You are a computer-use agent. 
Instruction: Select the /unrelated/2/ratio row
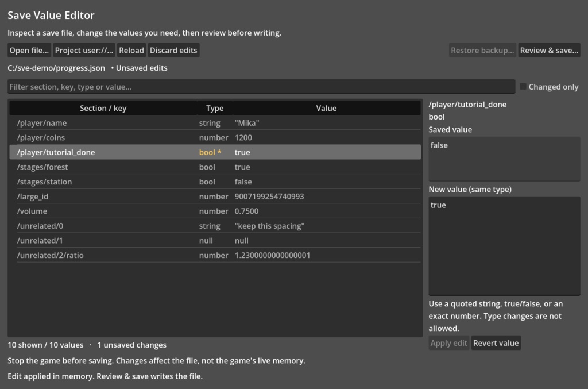tap(215, 255)
